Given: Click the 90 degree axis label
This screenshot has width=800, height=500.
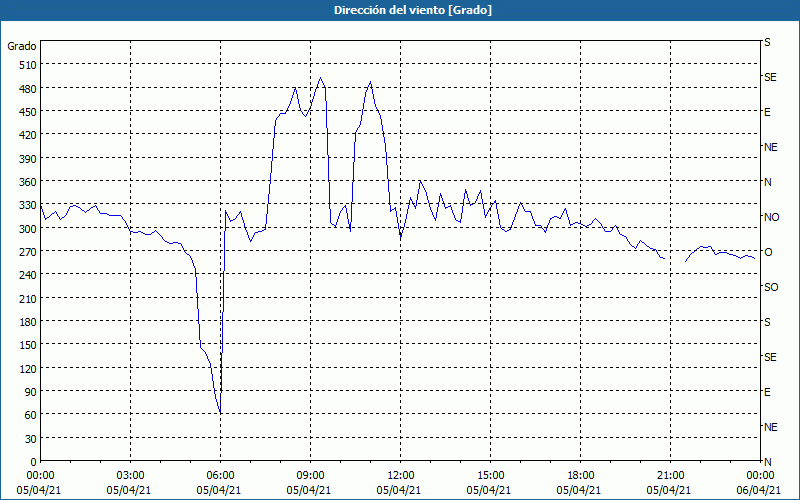Looking at the screenshot, I should click(31, 392).
